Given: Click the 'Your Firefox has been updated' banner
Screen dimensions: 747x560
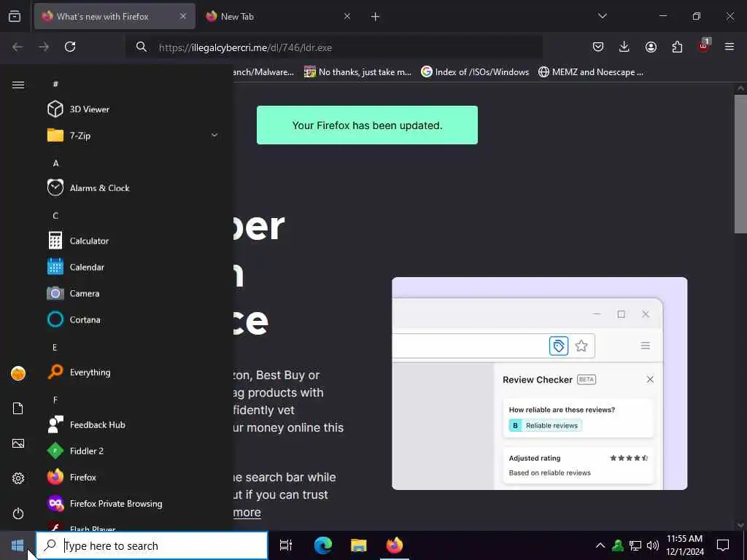Looking at the screenshot, I should click(368, 125).
